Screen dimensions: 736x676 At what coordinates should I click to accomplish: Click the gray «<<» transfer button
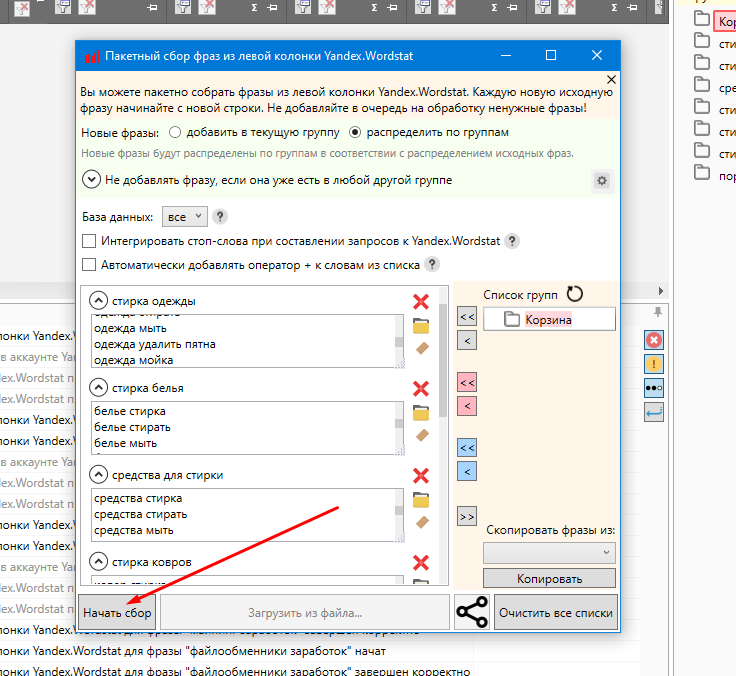pos(467,317)
